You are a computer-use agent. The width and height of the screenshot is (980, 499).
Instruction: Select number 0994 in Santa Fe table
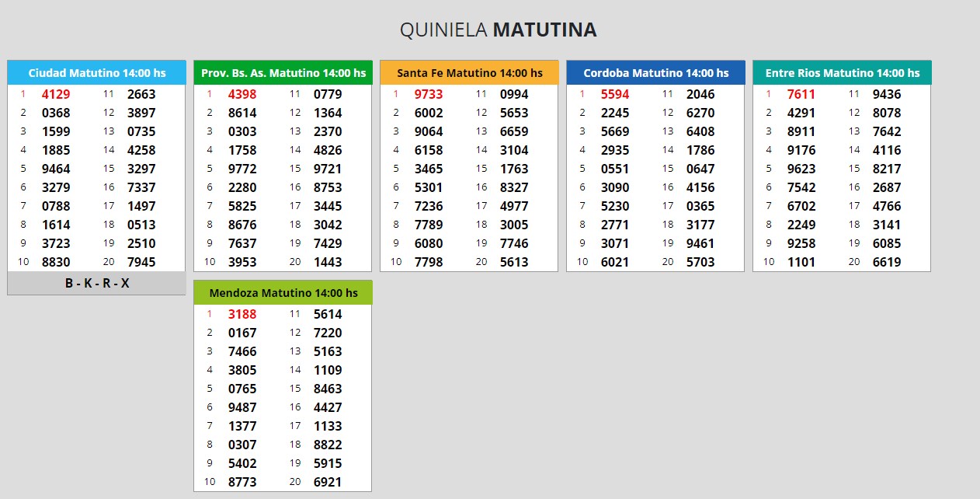(x=514, y=94)
